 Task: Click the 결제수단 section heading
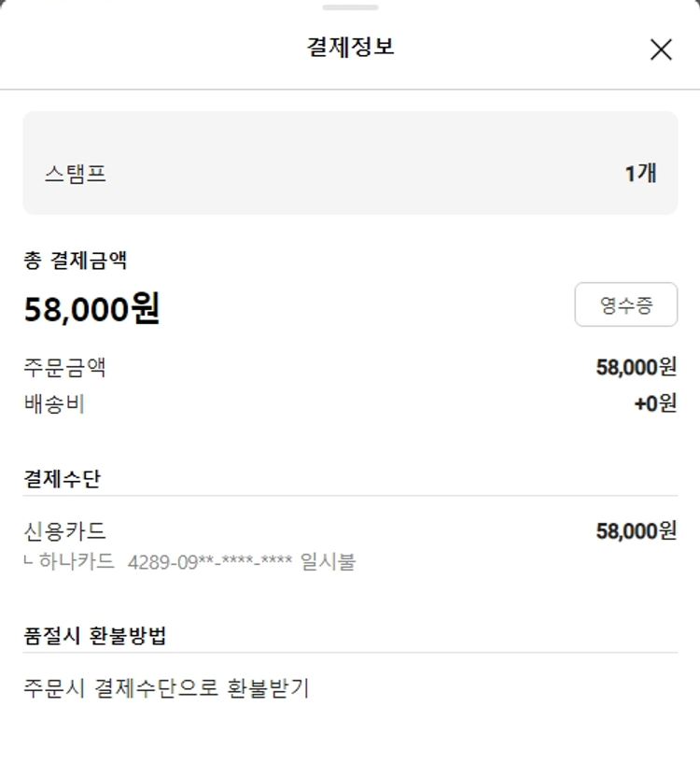pos(62,479)
